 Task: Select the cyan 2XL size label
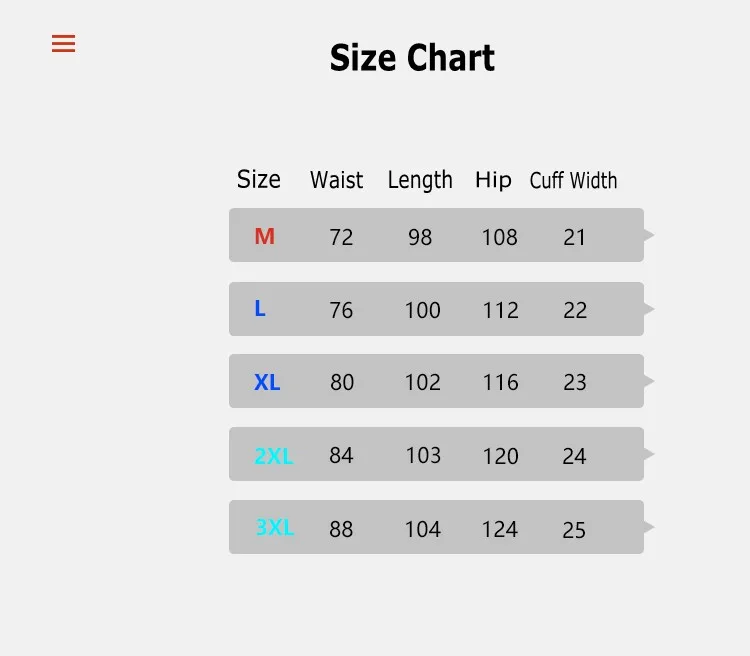pyautogui.click(x=274, y=456)
